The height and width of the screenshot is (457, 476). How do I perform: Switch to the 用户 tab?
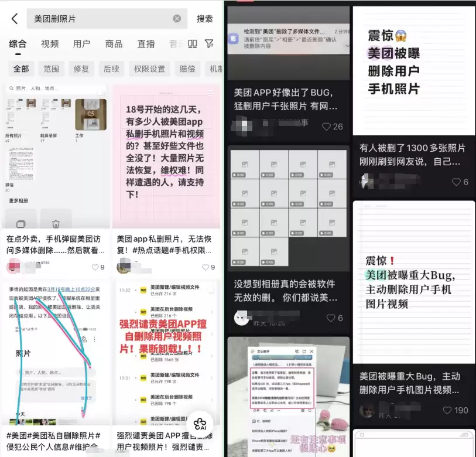pyautogui.click(x=82, y=43)
